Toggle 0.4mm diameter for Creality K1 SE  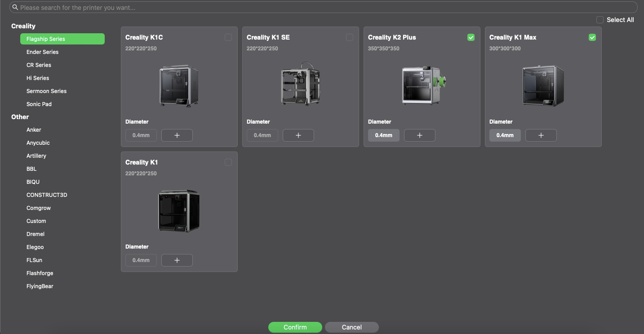click(x=262, y=135)
